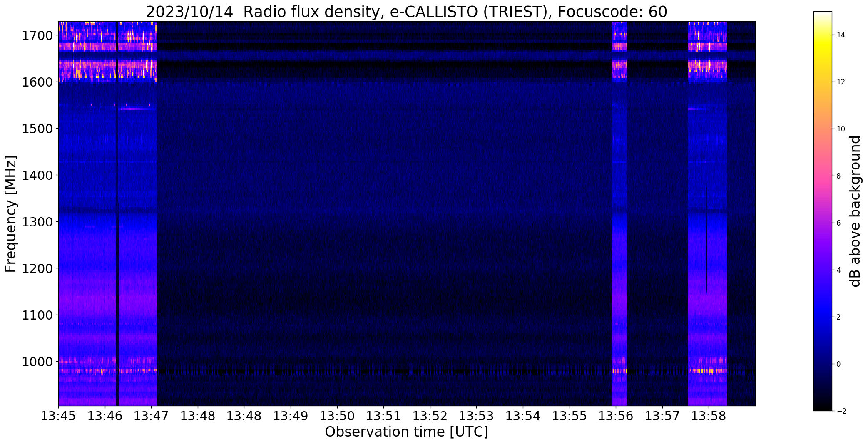Click the 13:52 time tick label

click(x=430, y=416)
